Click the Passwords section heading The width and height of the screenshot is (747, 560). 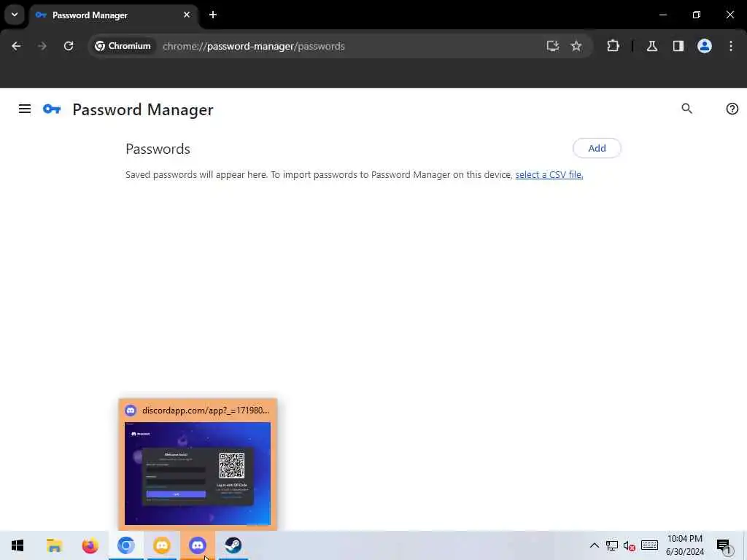click(158, 149)
